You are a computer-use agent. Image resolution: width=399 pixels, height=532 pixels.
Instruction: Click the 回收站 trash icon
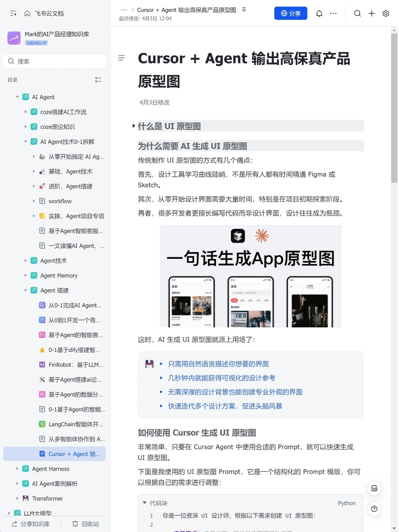tap(75, 524)
